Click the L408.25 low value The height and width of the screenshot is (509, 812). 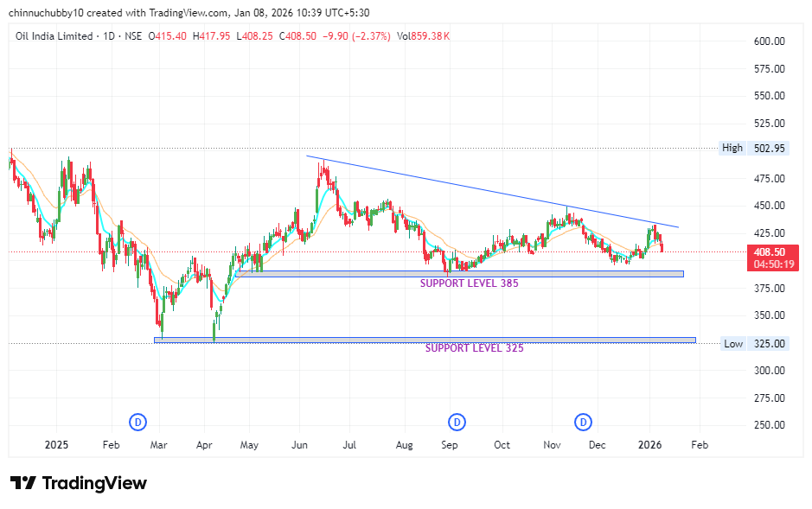point(254,36)
